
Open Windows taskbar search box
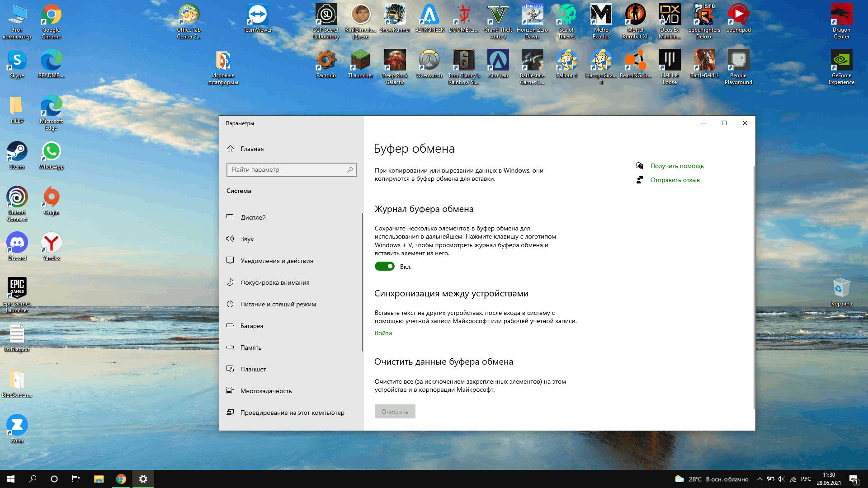[x=32, y=479]
